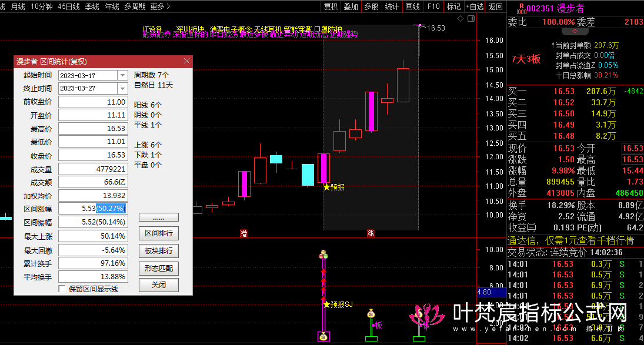Click the 返回 button
Screen dimensions: 644x345
pyautogui.click(x=496, y=6)
